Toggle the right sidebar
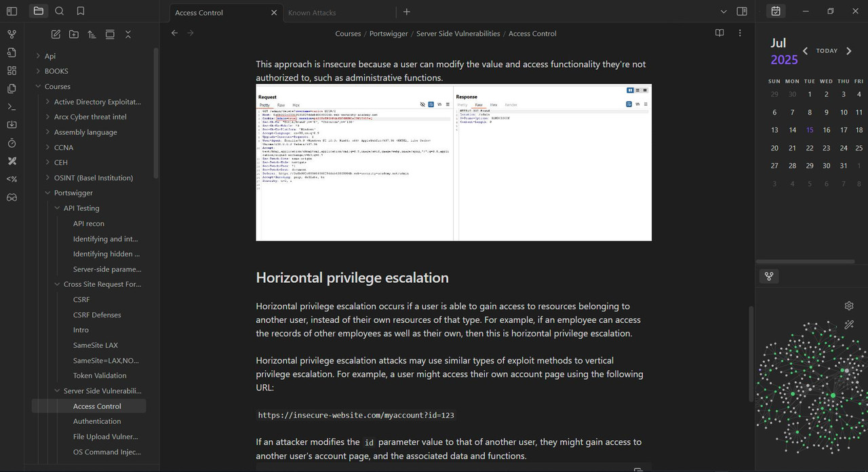 pos(742,12)
